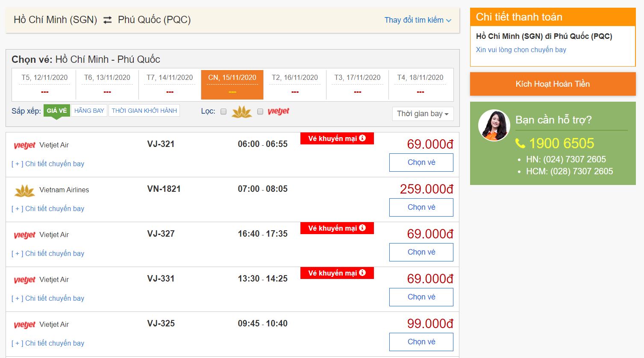Click the 259.000đ price text

click(x=426, y=189)
